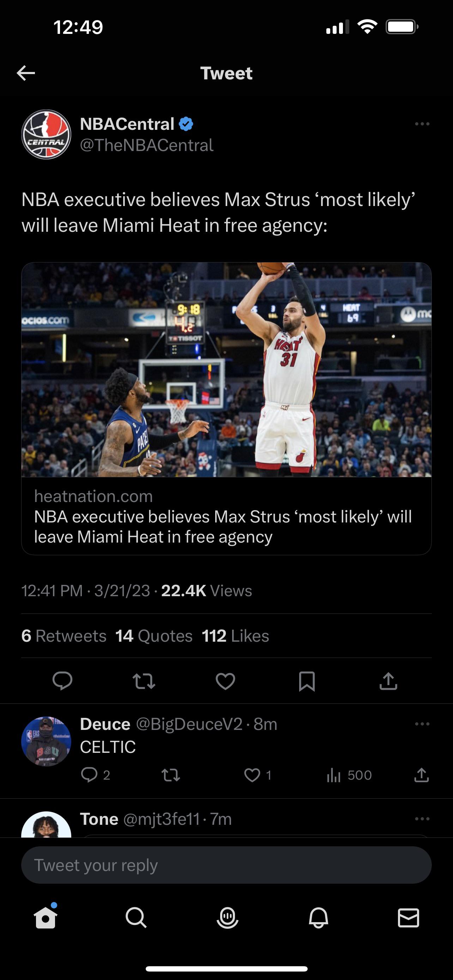View analytics on Deuce's reply
The image size is (453, 980).
click(333, 775)
